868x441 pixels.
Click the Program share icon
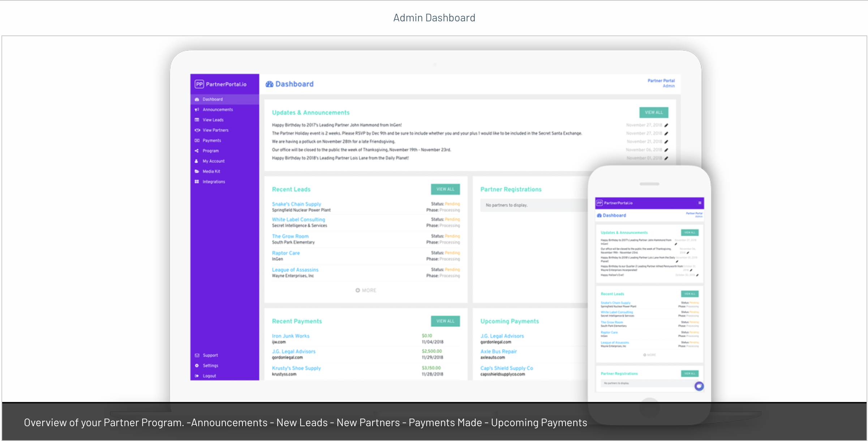[197, 151]
